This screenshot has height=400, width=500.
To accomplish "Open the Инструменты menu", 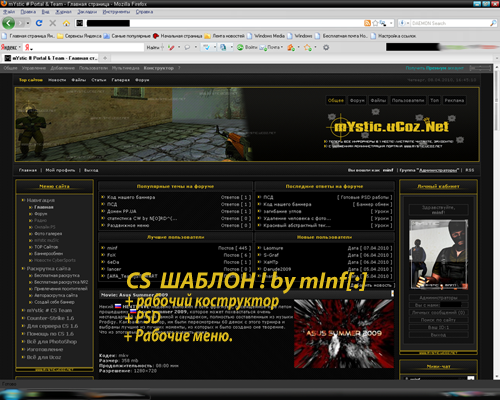I will [116, 12].
